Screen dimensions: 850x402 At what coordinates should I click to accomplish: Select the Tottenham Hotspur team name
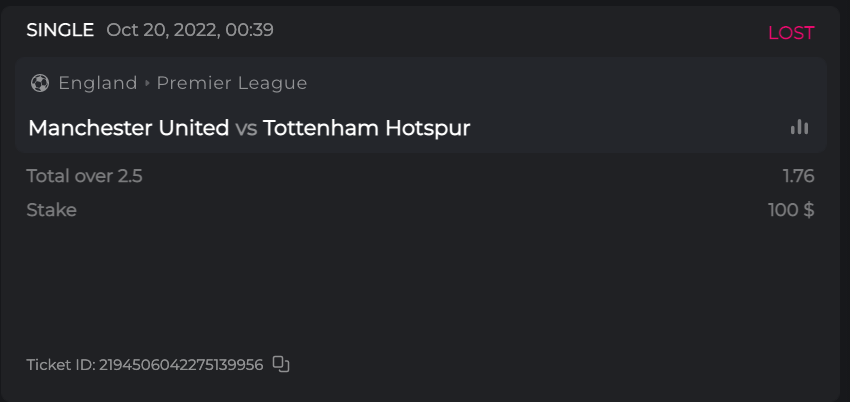[x=366, y=128]
